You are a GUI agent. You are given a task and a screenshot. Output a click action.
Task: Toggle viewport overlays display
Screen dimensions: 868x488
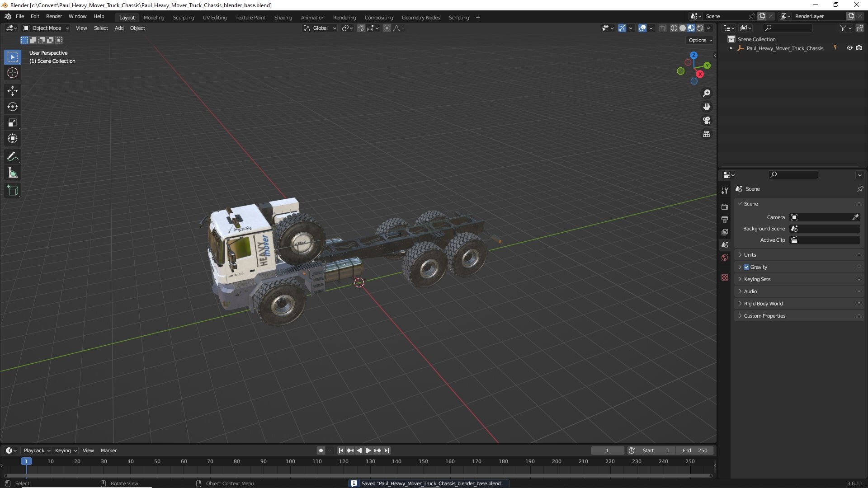(x=642, y=28)
